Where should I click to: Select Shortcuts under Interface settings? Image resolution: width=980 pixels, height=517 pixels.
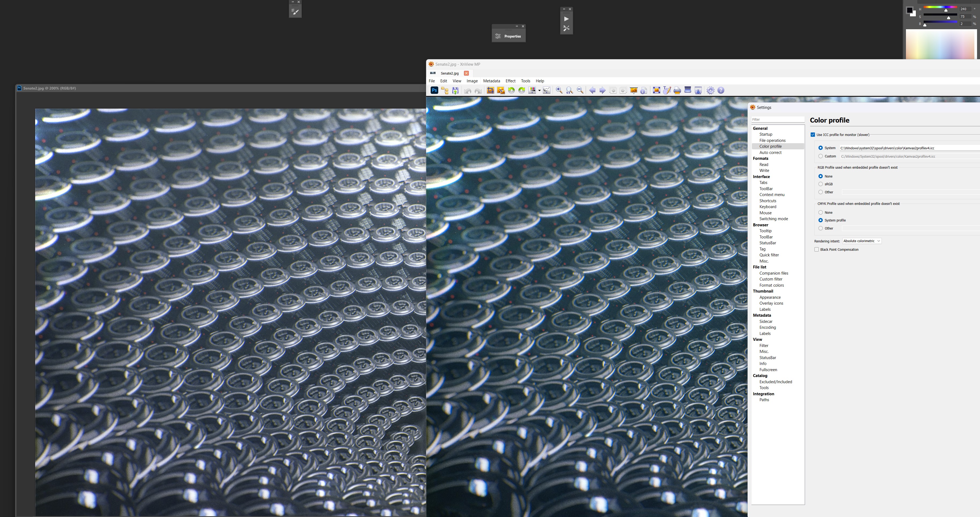(x=767, y=201)
